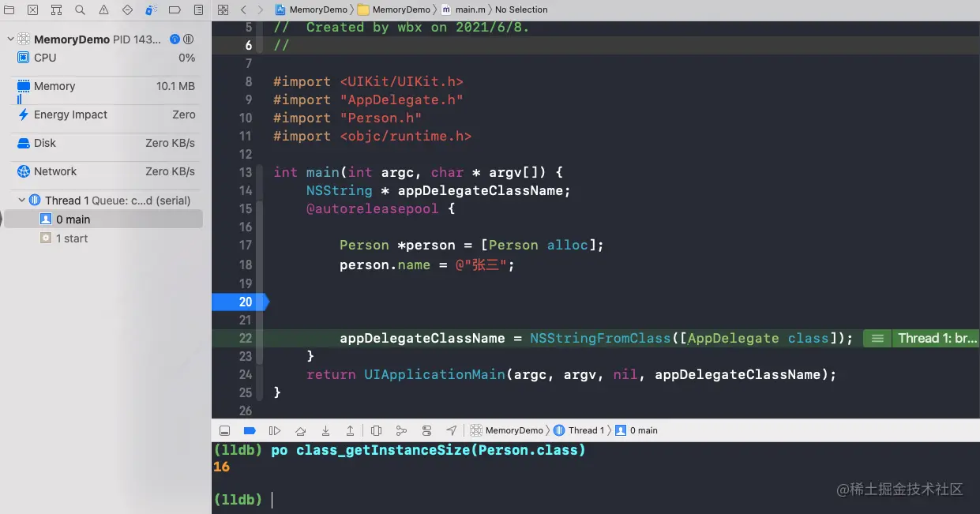Open 0 main frame in debug bar
980x514 pixels.
coord(636,430)
